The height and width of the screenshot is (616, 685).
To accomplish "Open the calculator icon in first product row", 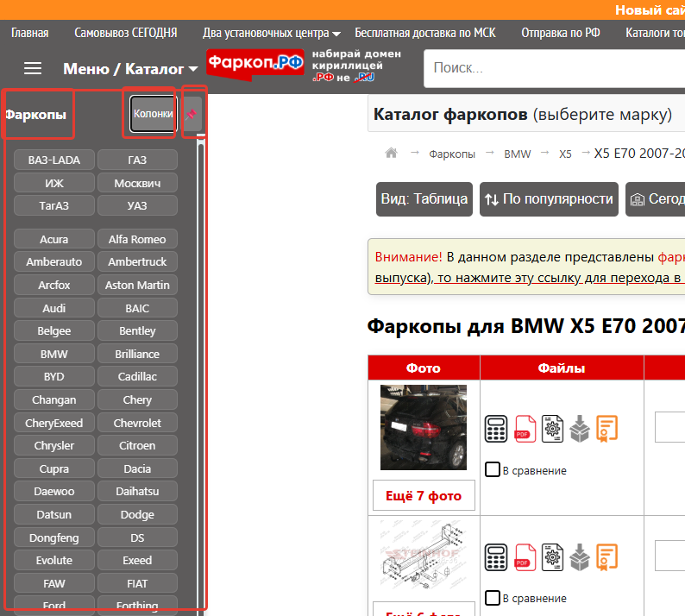I will [496, 429].
